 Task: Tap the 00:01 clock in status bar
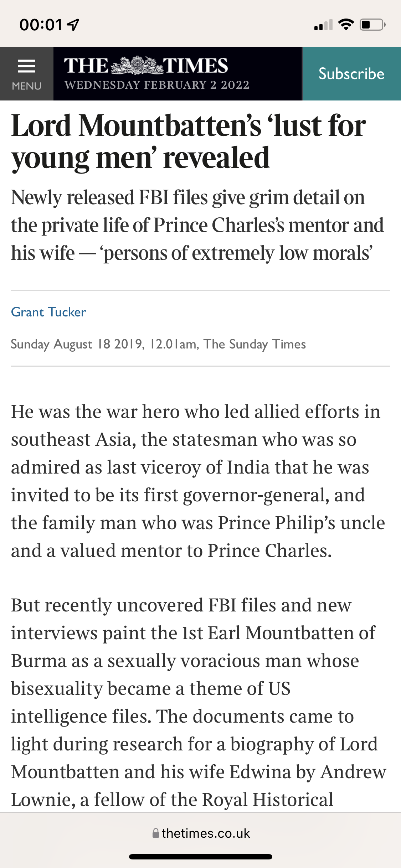coord(41,25)
